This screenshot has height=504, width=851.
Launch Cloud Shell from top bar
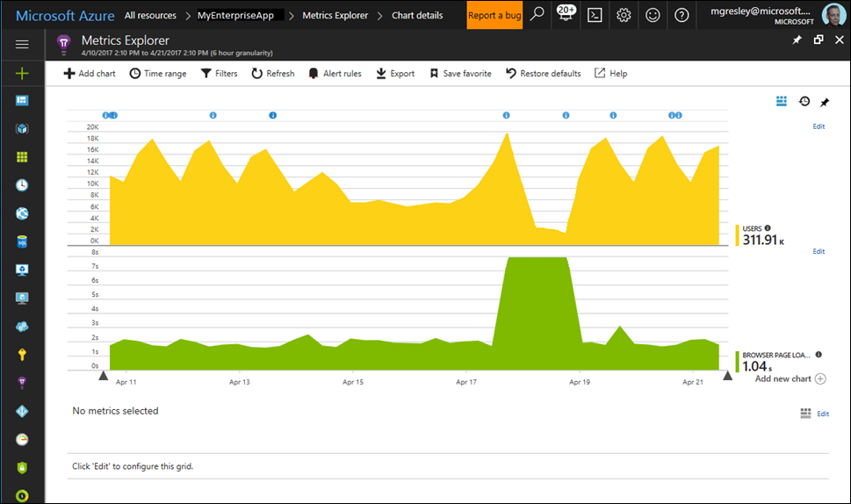(x=595, y=15)
